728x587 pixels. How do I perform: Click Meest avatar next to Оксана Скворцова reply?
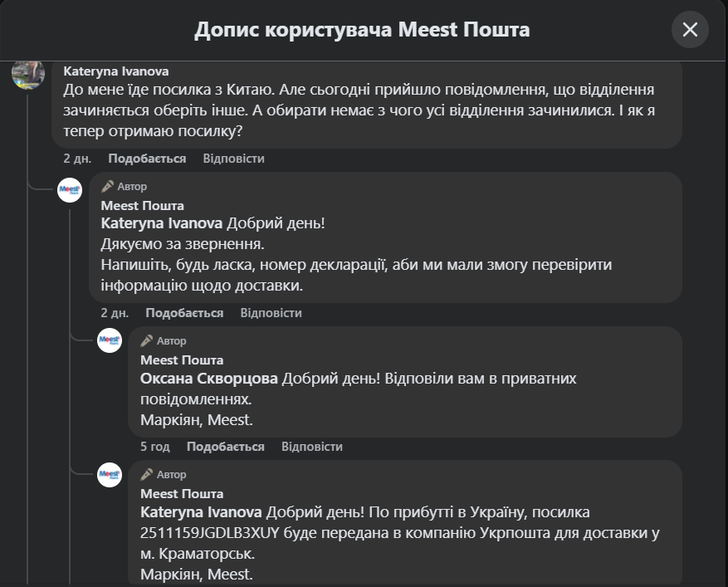[x=110, y=340]
